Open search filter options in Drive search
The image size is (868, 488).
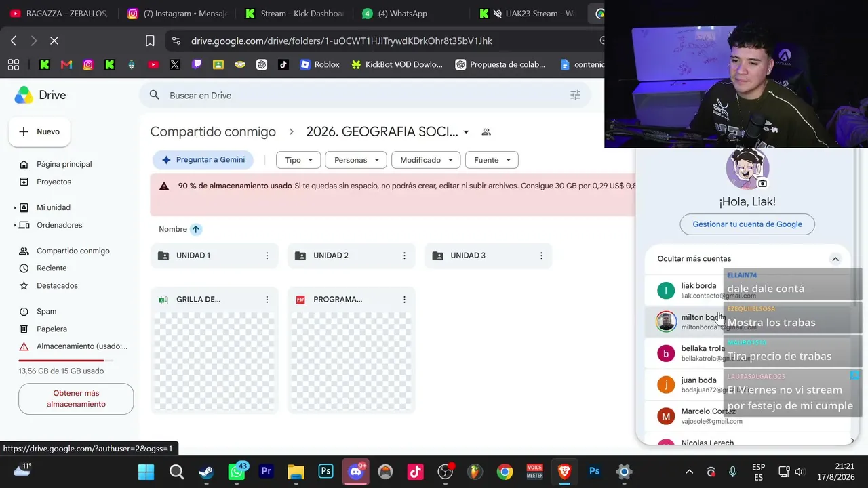pyautogui.click(x=575, y=95)
